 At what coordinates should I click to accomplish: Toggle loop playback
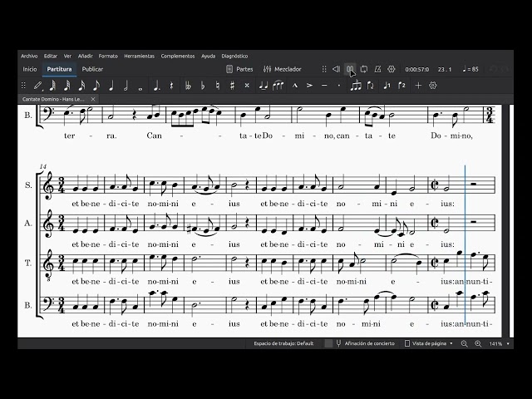(x=364, y=69)
